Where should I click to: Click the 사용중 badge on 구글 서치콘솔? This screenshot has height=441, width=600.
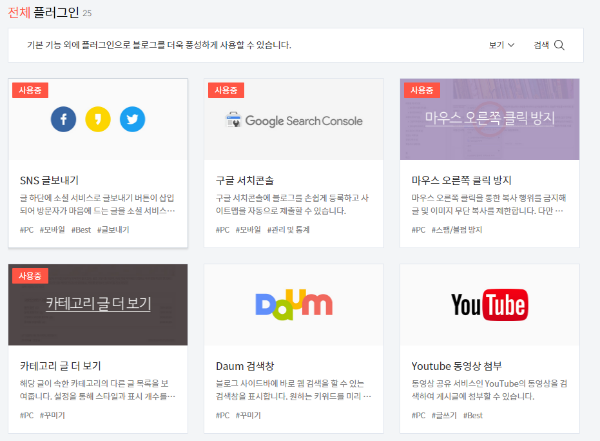226,90
